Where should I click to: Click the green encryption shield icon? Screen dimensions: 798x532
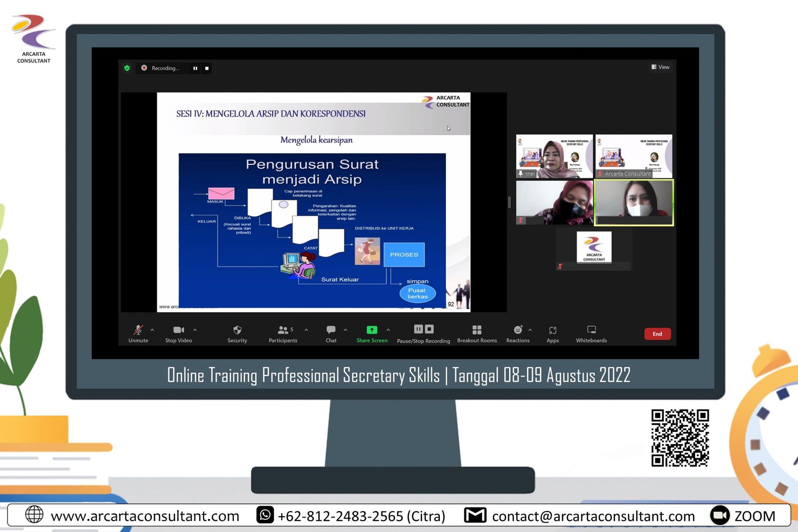pos(127,68)
